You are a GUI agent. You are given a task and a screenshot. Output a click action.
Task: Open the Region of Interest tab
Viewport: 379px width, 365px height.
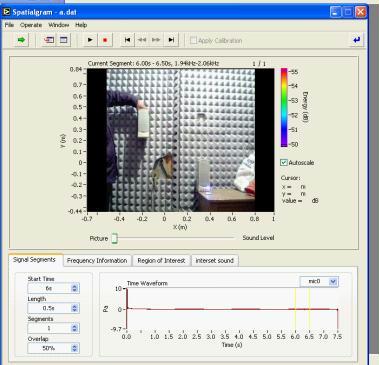point(161,260)
